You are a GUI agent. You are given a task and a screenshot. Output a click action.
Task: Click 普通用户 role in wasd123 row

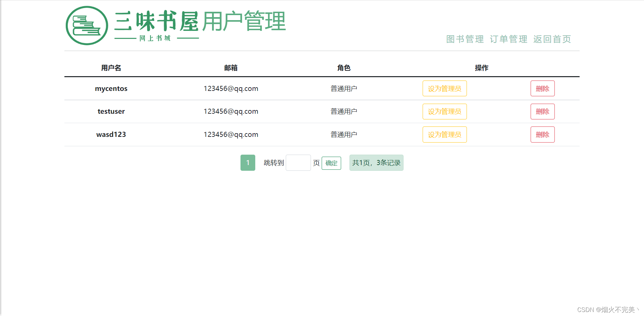tap(344, 135)
